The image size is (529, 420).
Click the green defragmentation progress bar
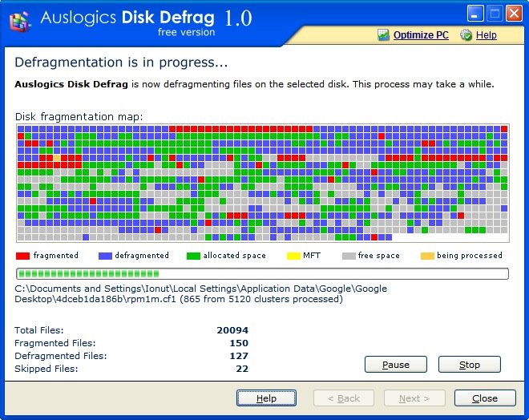(x=262, y=273)
